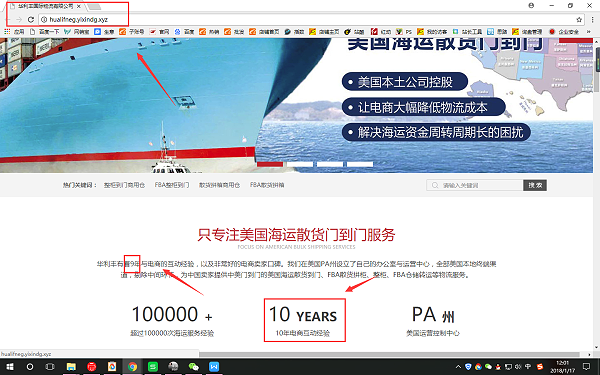Screen dimensions: 600x375
Task: Open the PS bookmark
Action: pyautogui.click(x=404, y=32)
